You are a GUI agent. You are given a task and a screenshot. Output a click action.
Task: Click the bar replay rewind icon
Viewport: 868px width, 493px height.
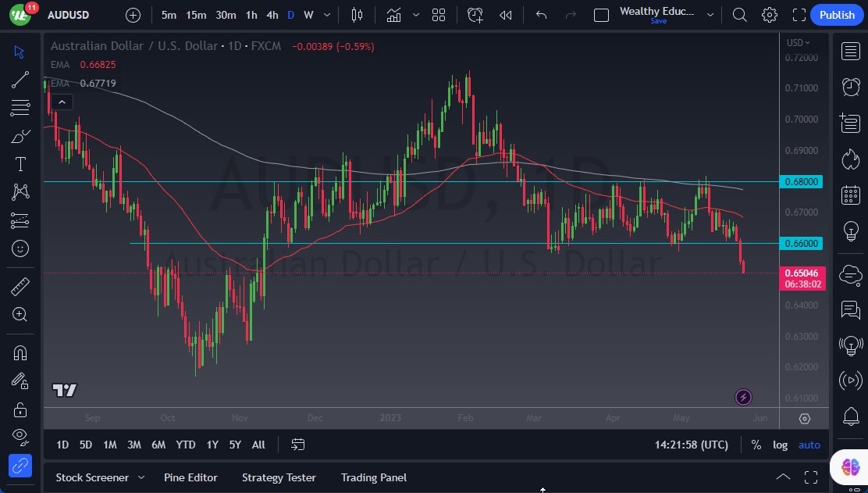506,15
